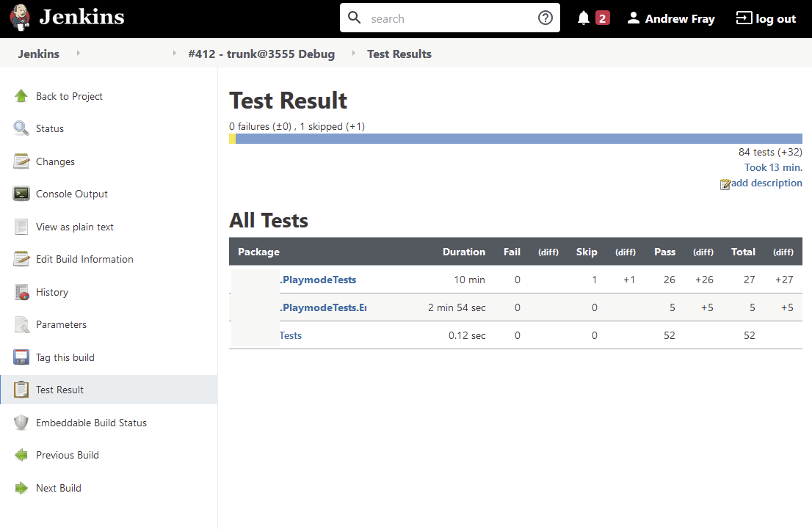Click the Test Result clipboard icon

click(x=21, y=390)
